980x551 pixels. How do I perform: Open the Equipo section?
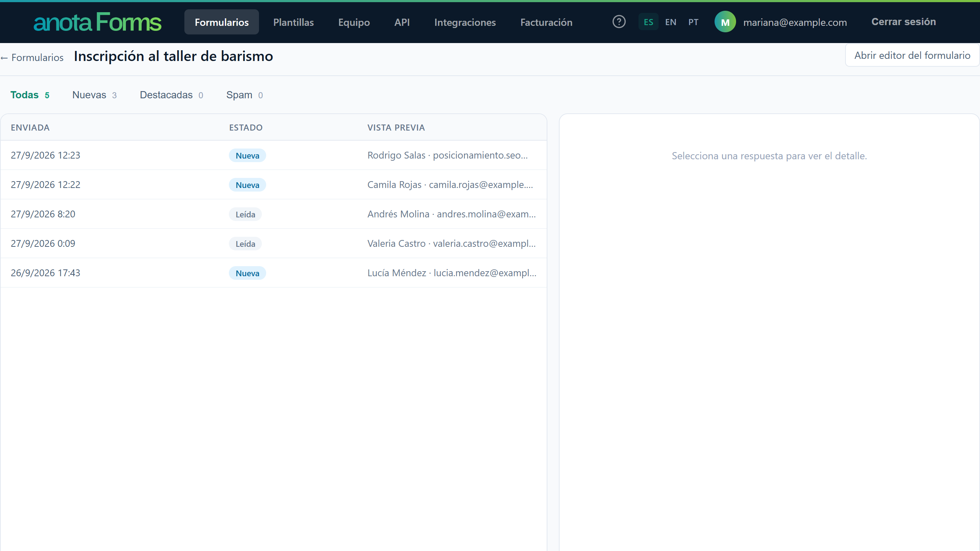click(354, 22)
